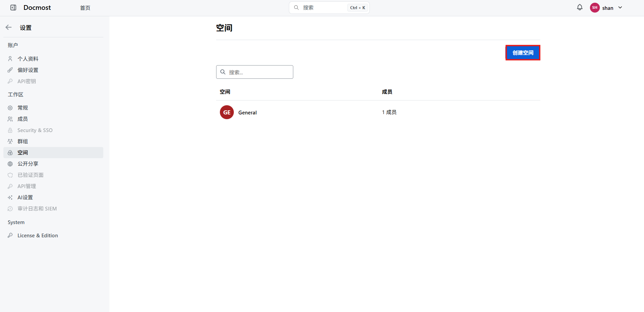Click the 空间 column header
The height and width of the screenshot is (312, 644).
(225, 92)
